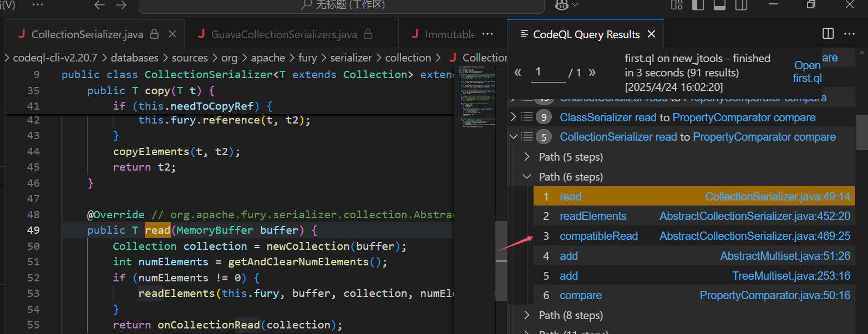This screenshot has height=334, width=868.
Task: Open customize layout control
Action: pyautogui.click(x=677, y=5)
